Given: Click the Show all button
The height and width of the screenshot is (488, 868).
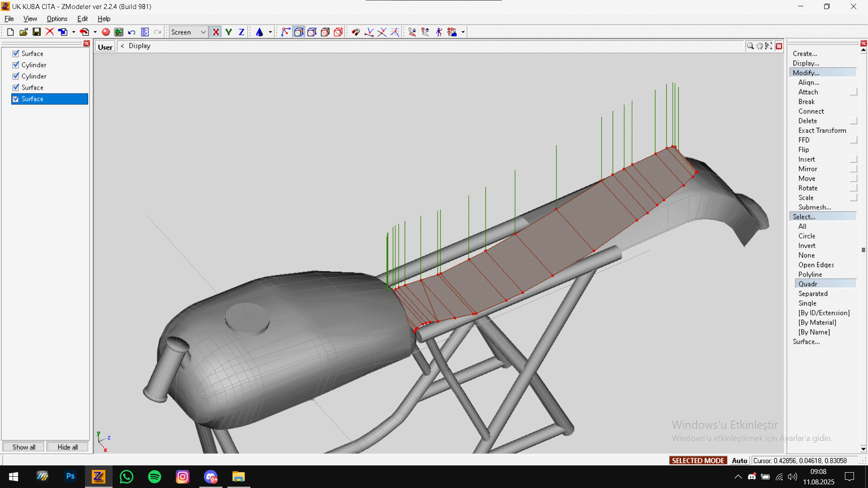Looking at the screenshot, I should tap(24, 447).
